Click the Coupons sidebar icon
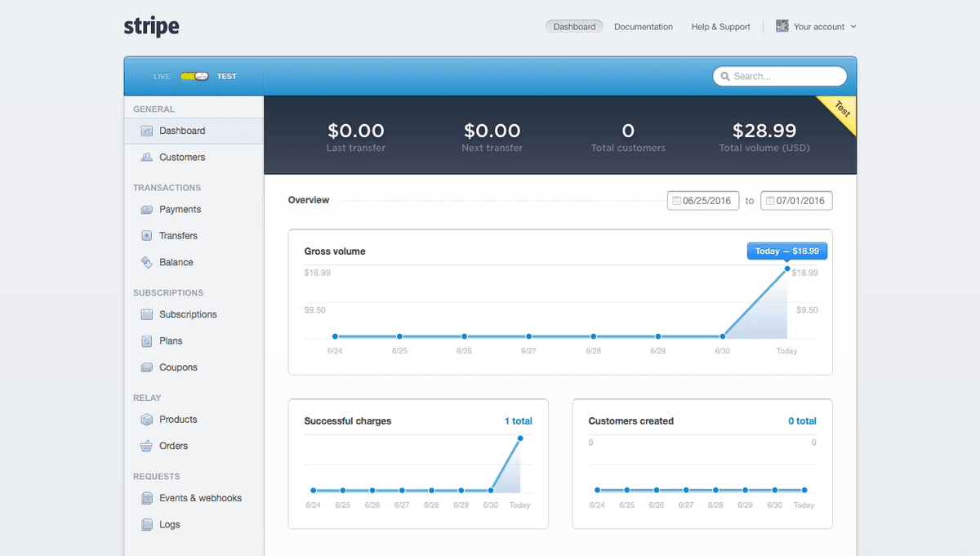This screenshot has height=556, width=980. [x=147, y=367]
